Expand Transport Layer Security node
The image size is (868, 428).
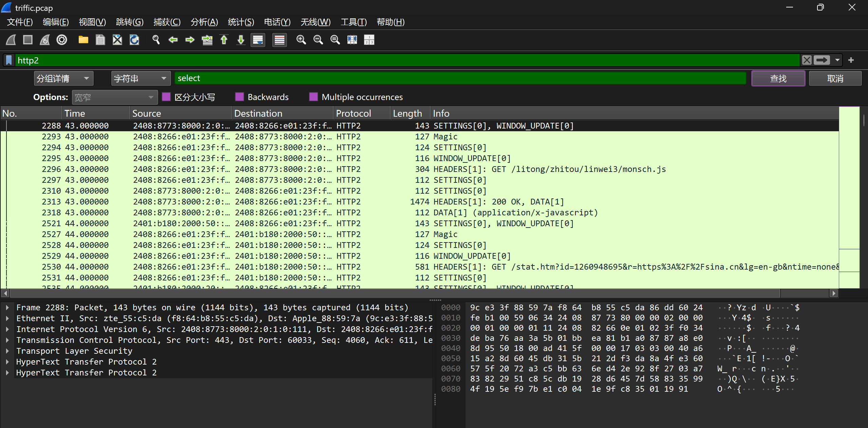pos(7,351)
